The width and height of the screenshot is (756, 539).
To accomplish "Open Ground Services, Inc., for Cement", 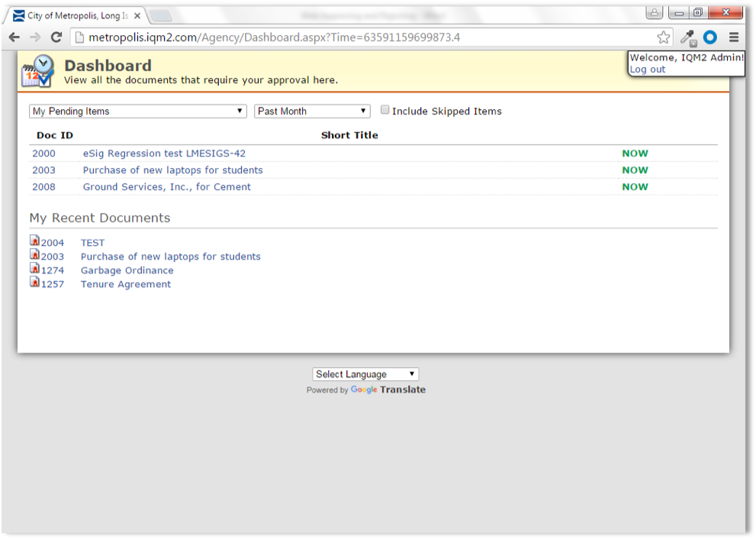I will [167, 187].
